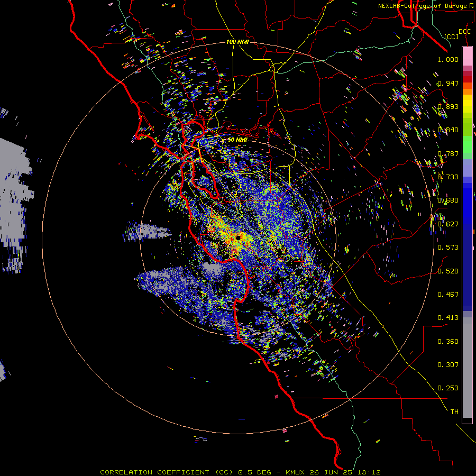Select the 0.947 legend value

coord(448,83)
